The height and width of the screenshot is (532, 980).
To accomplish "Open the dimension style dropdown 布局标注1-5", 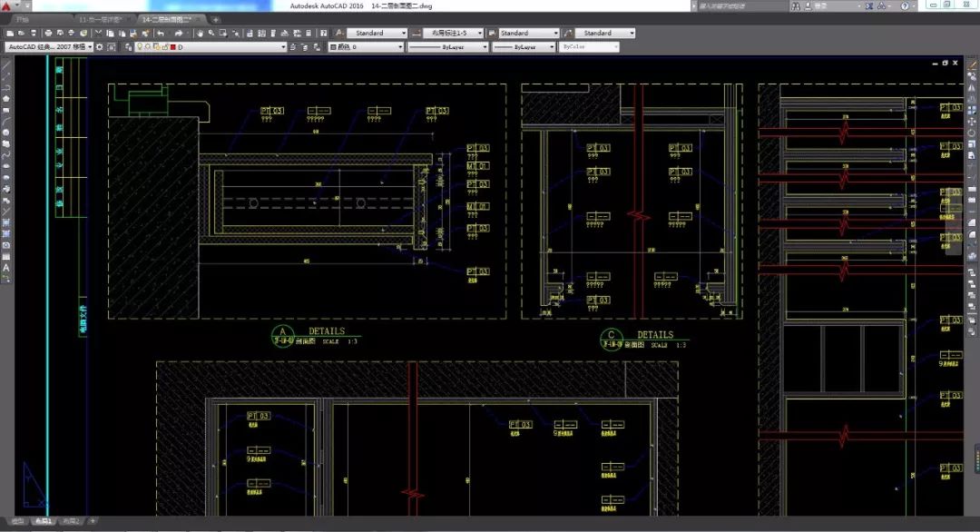I will coord(452,34).
